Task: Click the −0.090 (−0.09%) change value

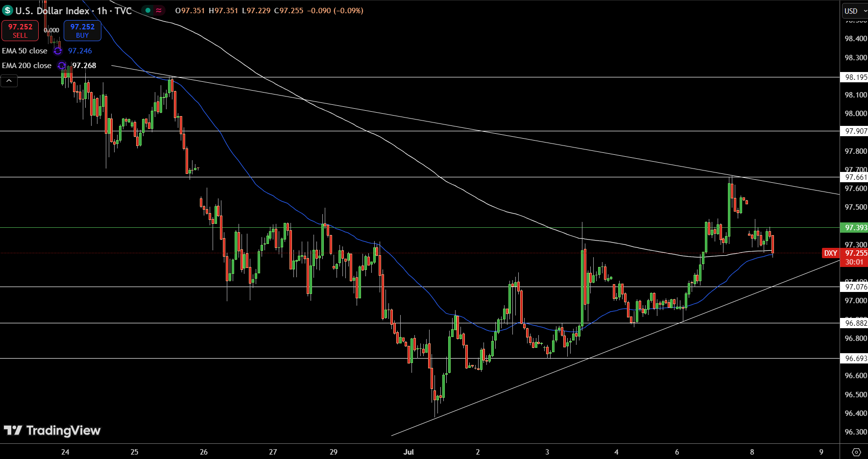Action: [335, 10]
